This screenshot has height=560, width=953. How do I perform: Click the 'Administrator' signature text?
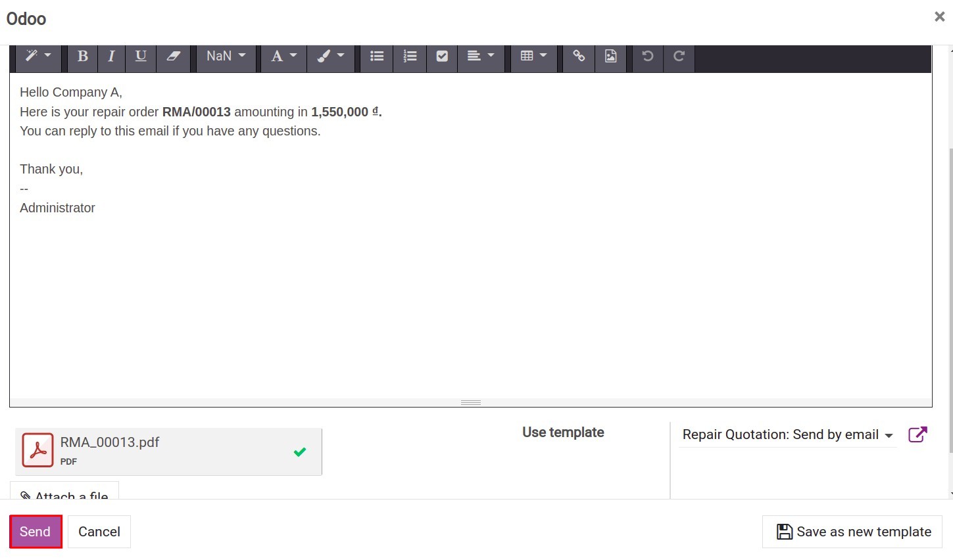coord(57,208)
